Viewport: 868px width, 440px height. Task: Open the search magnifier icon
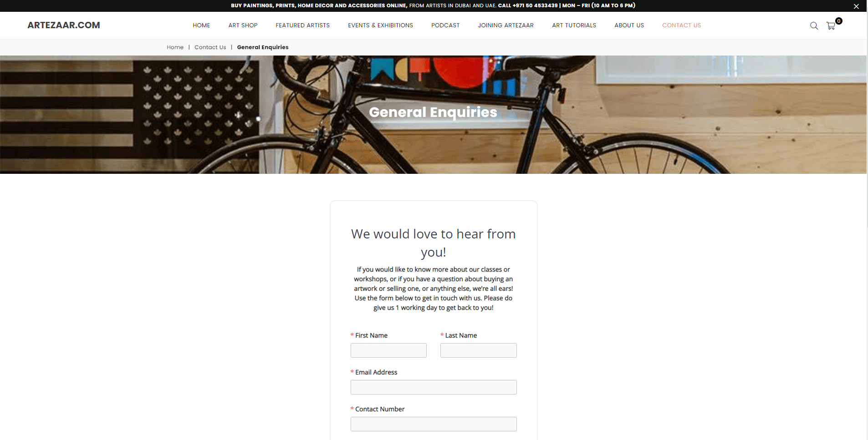[814, 26]
